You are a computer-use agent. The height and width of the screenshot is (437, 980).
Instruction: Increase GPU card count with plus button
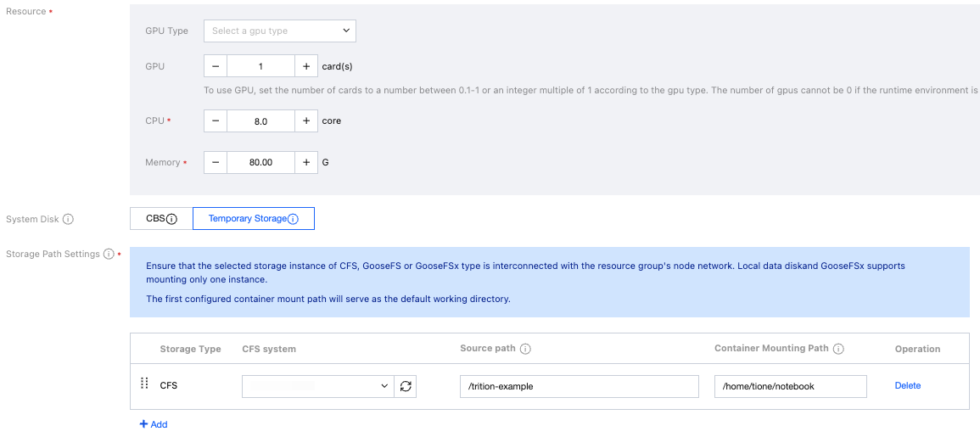coord(306,66)
